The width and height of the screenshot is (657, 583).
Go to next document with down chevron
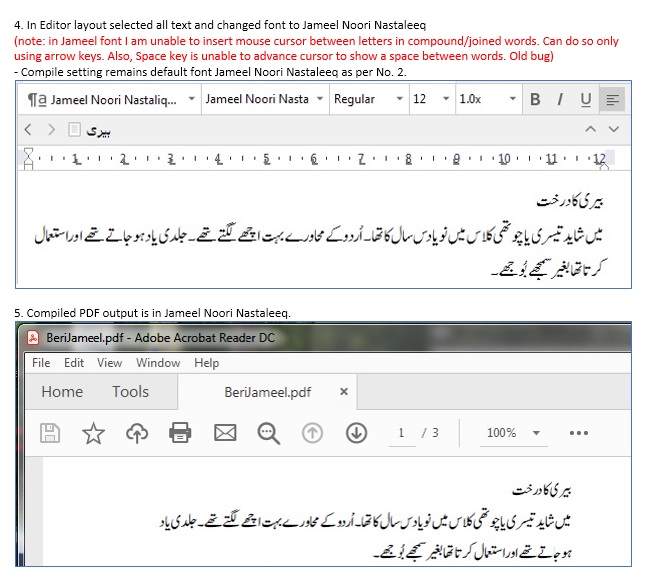pos(613,129)
